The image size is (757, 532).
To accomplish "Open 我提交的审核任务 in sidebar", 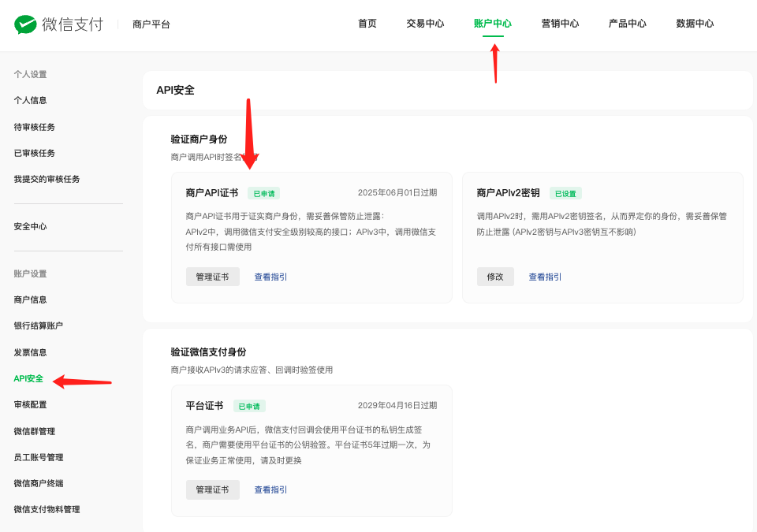I will tap(47, 179).
